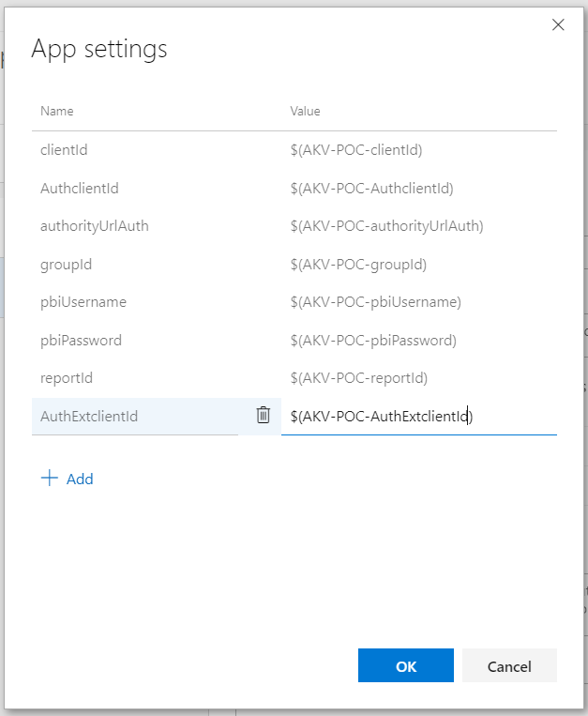Close the App settings dialog
The height and width of the screenshot is (716, 588).
point(558,24)
